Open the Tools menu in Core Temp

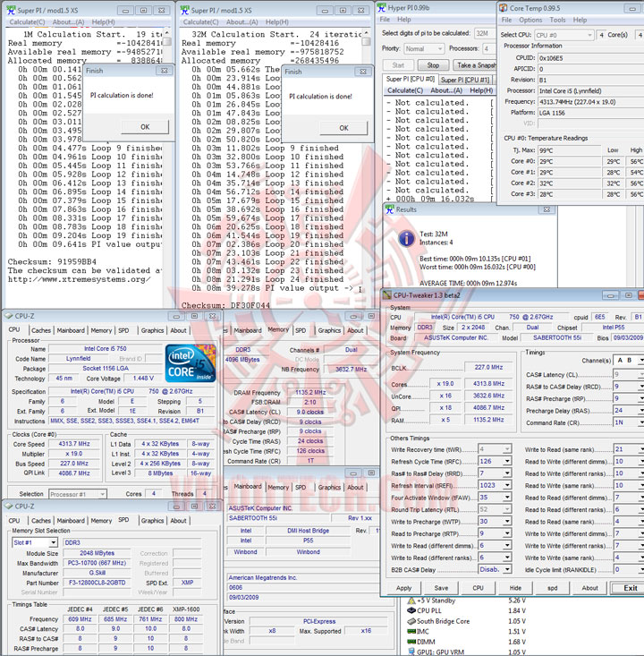[x=557, y=20]
